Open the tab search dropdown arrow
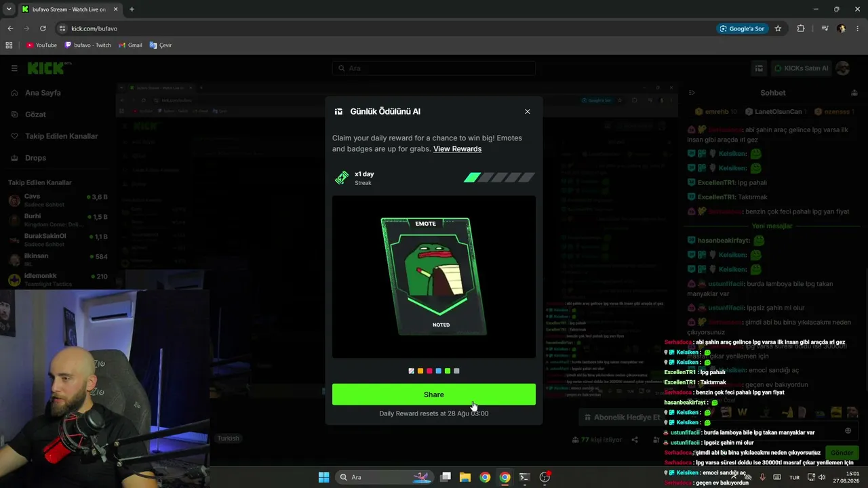 click(x=9, y=9)
